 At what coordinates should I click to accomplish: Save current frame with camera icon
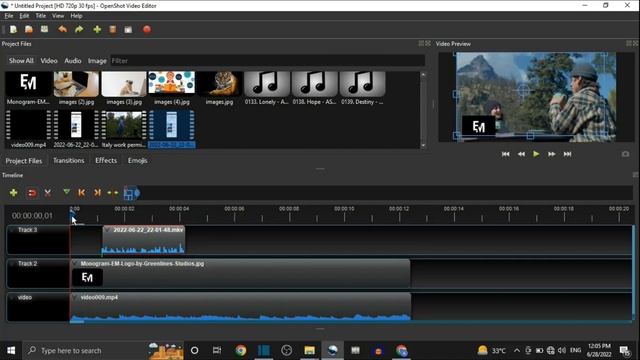(625, 154)
